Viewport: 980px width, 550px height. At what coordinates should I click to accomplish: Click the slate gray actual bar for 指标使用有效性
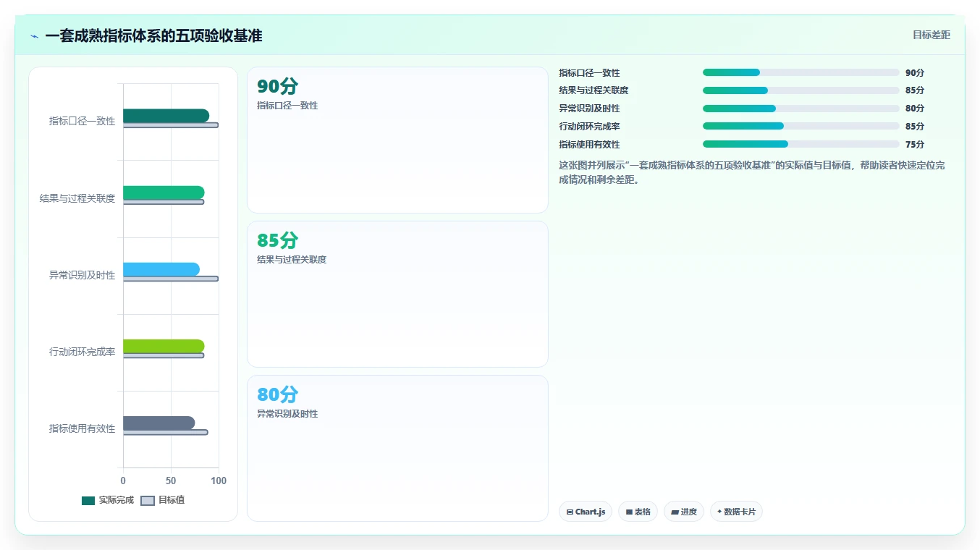(159, 423)
